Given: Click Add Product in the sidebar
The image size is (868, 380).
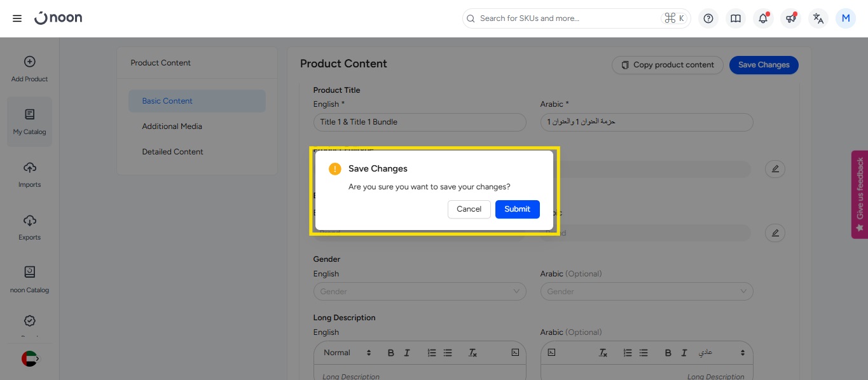Looking at the screenshot, I should coord(29,69).
